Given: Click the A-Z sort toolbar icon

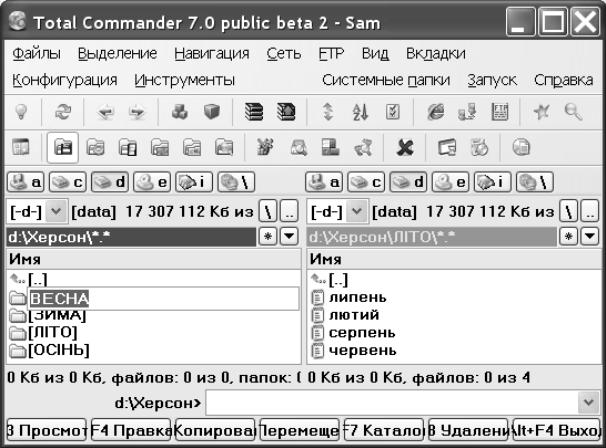Looking at the screenshot, I should [360, 112].
